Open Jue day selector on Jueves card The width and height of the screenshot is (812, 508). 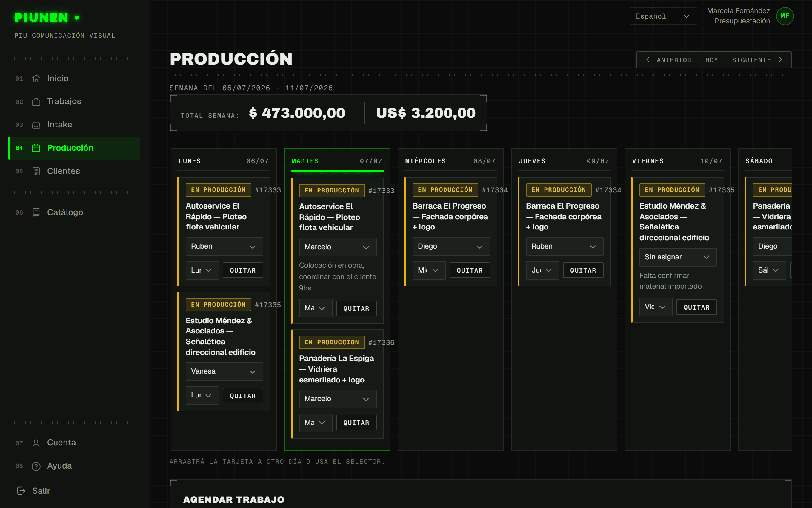pyautogui.click(x=542, y=270)
